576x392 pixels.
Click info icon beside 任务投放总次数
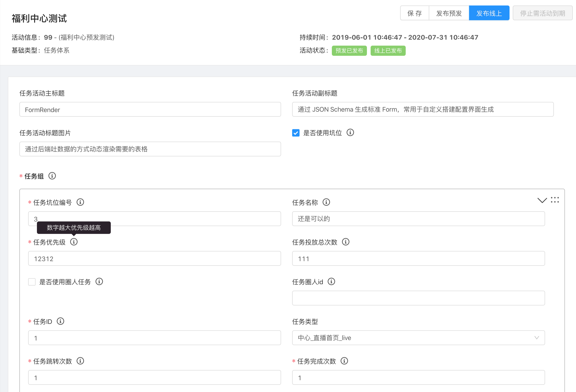pos(345,242)
